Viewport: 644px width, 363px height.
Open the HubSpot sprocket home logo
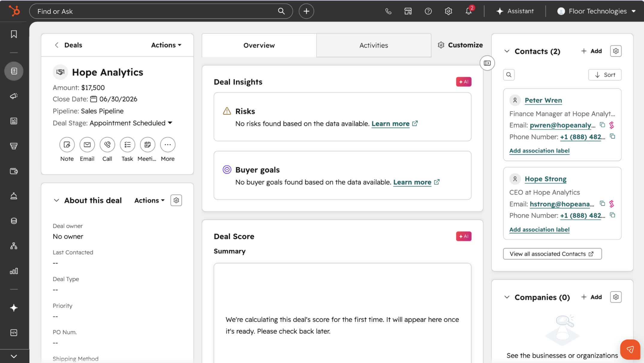14,11
